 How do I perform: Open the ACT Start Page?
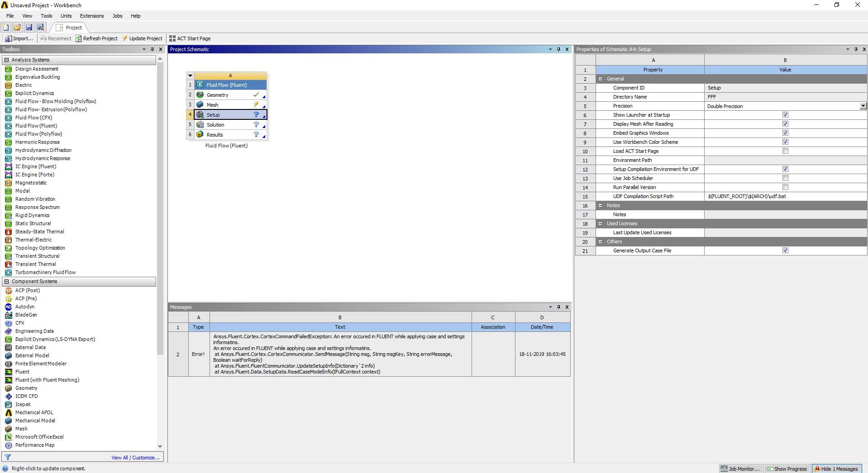190,38
